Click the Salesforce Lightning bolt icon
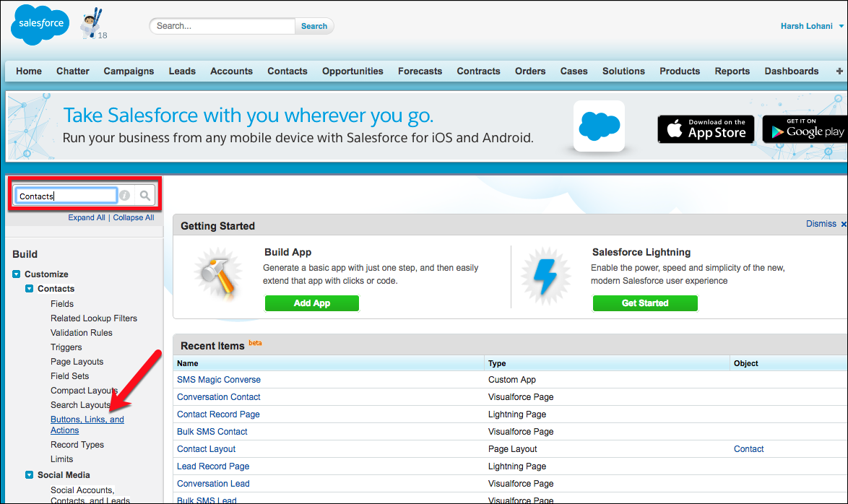The image size is (848, 504). coord(545,275)
